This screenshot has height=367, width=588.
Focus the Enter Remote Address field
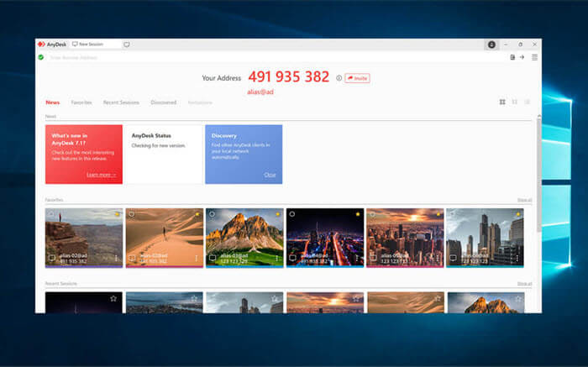(x=277, y=57)
